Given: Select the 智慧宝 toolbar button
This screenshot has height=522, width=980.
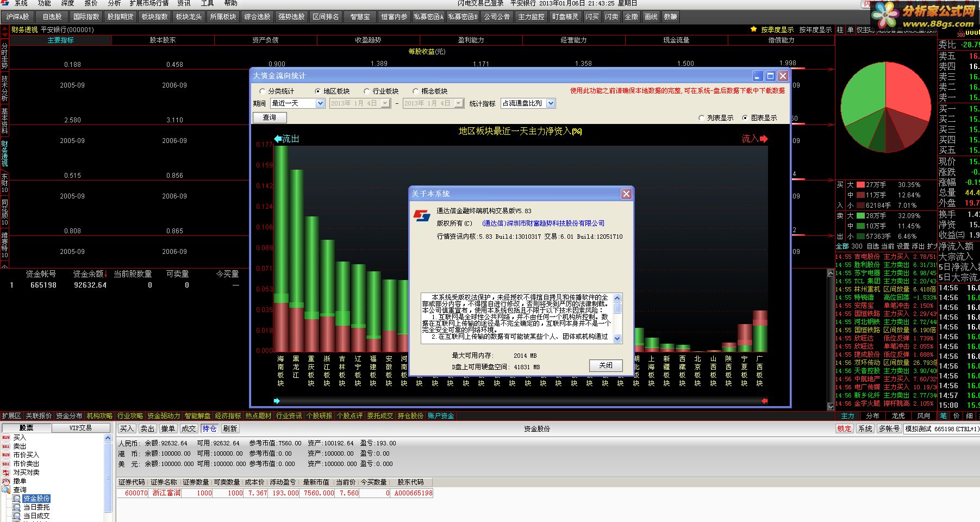Looking at the screenshot, I should click(360, 17).
